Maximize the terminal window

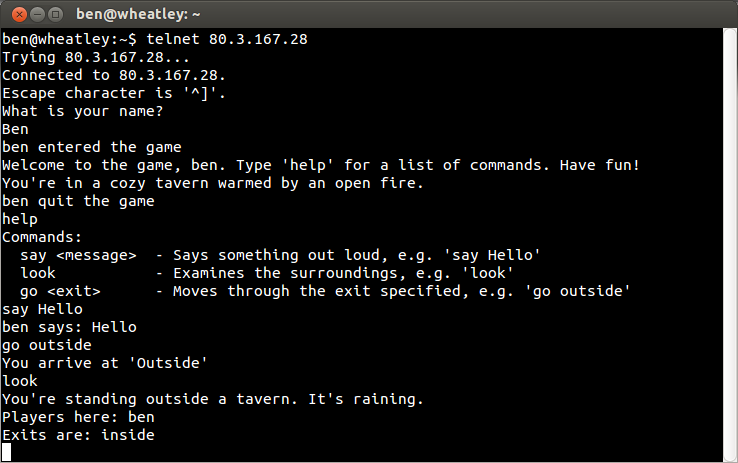[56, 15]
